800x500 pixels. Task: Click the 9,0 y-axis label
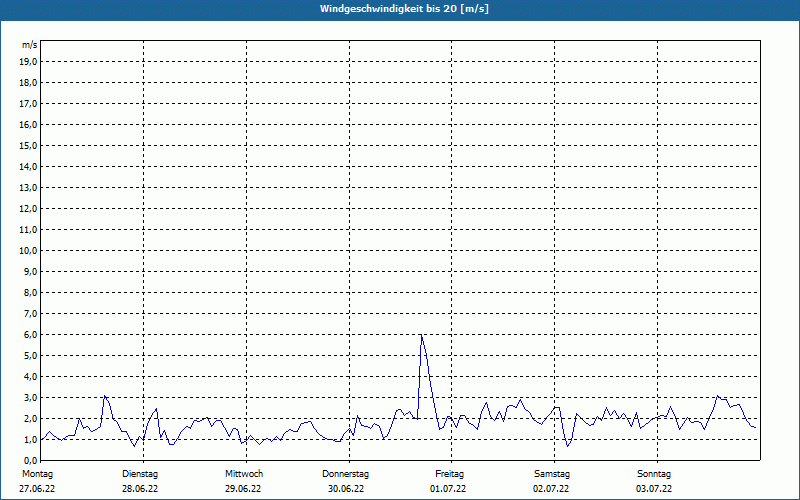click(x=30, y=271)
